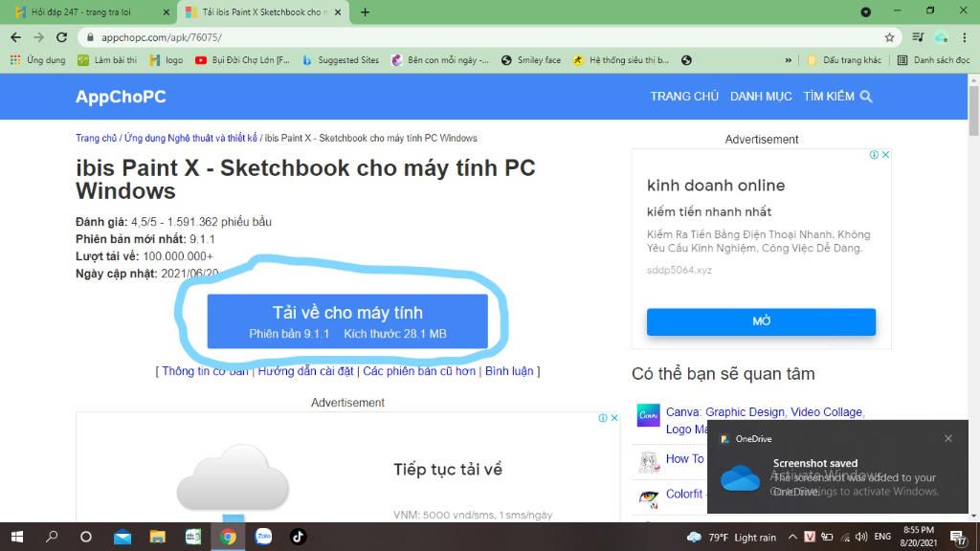Image resolution: width=980 pixels, height=551 pixels.
Task: Open the Bên con mỗi ngày bookmark
Action: tap(440, 60)
